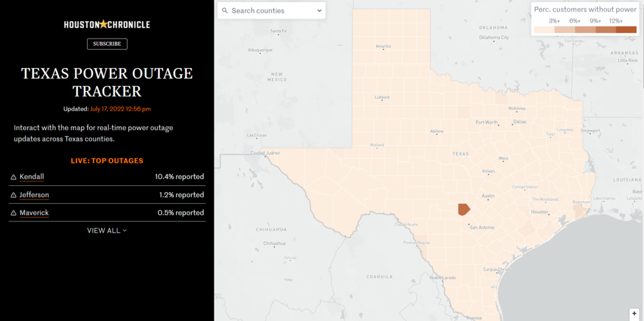Viewport: 644px width, 321px height.
Task: Click the magnifier icon in the county search
Action: pyautogui.click(x=225, y=11)
